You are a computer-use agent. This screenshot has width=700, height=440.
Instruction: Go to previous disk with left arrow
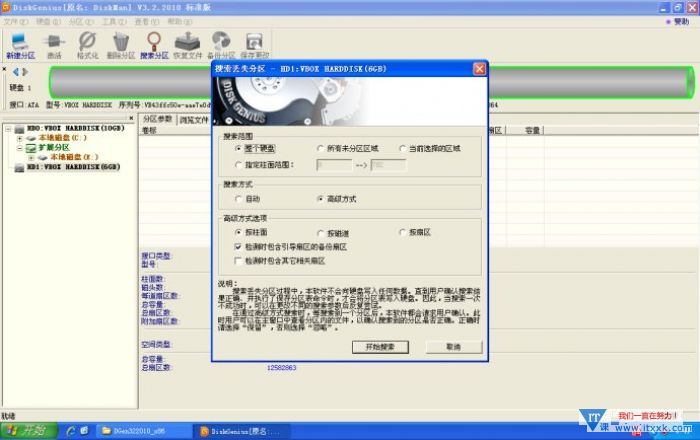tap(16, 72)
